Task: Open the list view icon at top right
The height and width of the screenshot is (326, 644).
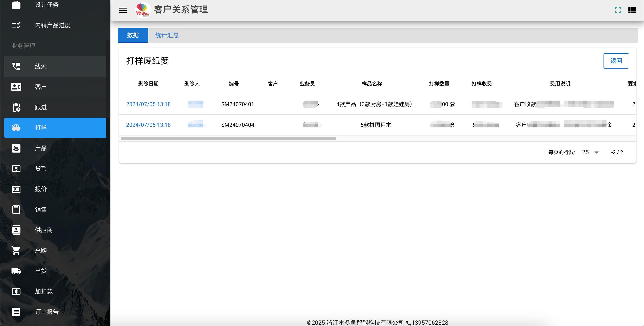Action: pos(632,10)
